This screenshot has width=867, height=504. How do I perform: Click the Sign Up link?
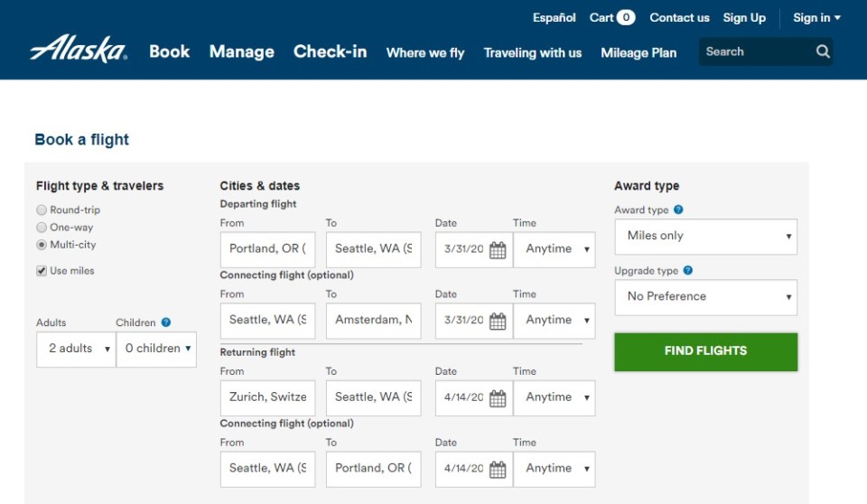click(x=744, y=18)
